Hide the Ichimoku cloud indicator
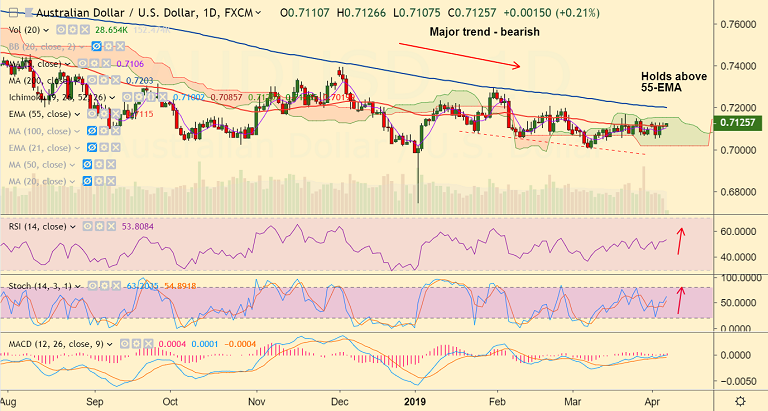768x411 pixels. tap(127, 97)
